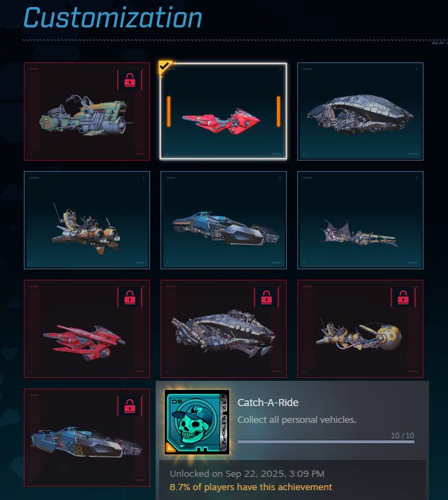448x500 pixels.
Task: Select the locked yellow sphere vehicle
Action: point(360,329)
